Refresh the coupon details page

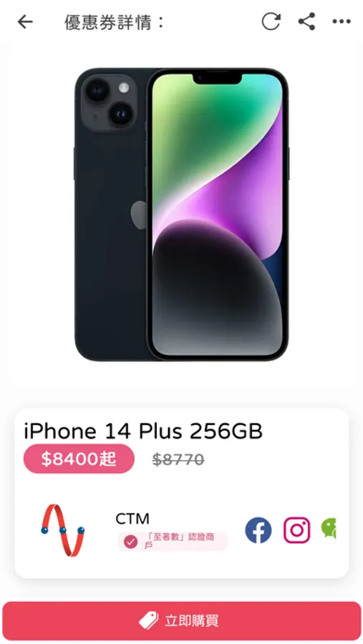click(271, 21)
